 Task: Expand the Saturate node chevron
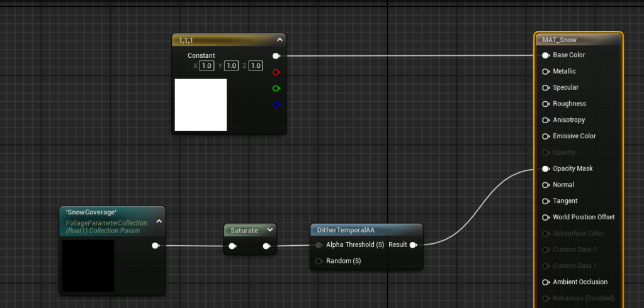click(x=269, y=230)
